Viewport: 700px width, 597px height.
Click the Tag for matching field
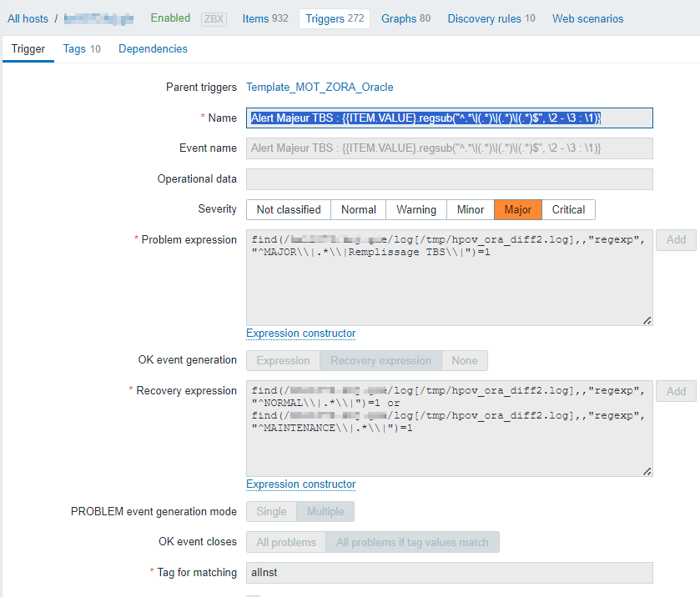pyautogui.click(x=449, y=573)
